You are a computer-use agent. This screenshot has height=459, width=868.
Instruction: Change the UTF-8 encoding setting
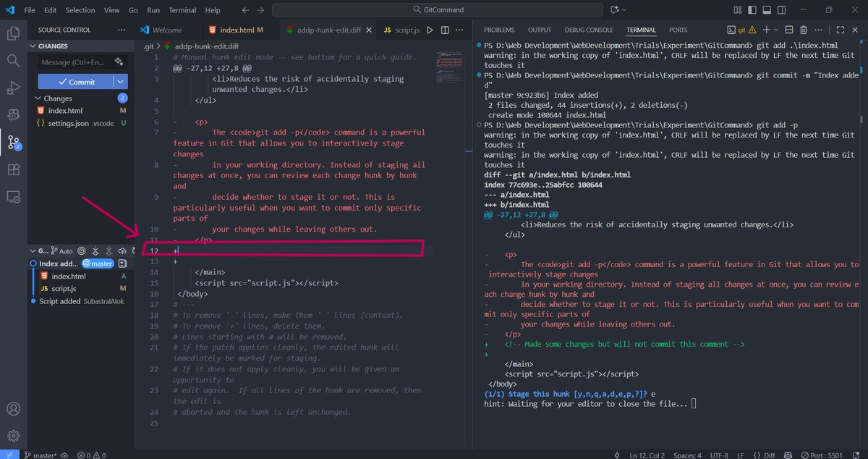(719, 455)
